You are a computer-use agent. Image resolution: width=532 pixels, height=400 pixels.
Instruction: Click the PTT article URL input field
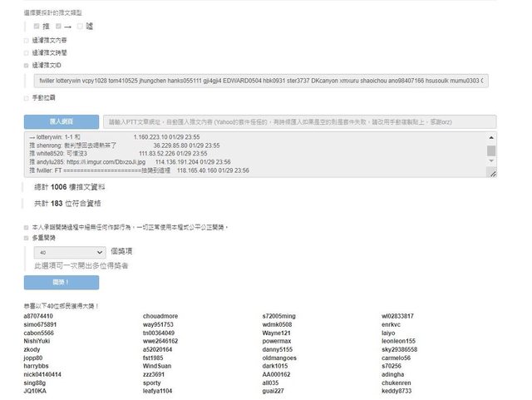(x=299, y=121)
